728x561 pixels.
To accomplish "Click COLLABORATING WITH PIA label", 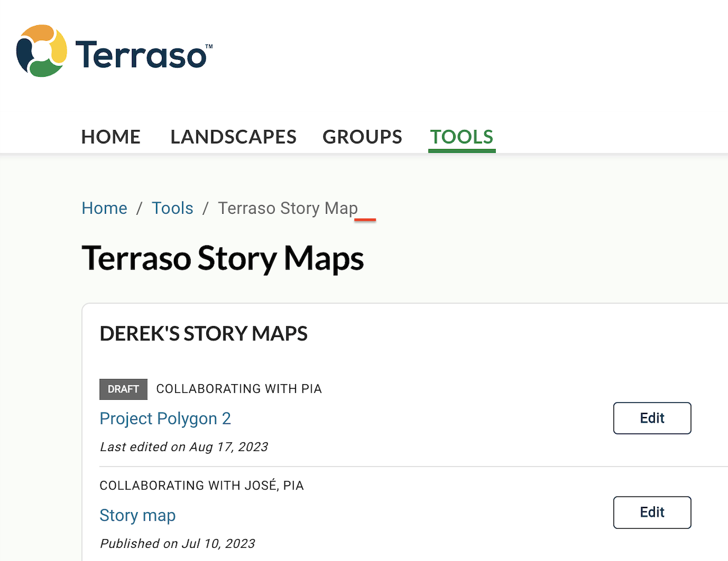I will tap(238, 389).
